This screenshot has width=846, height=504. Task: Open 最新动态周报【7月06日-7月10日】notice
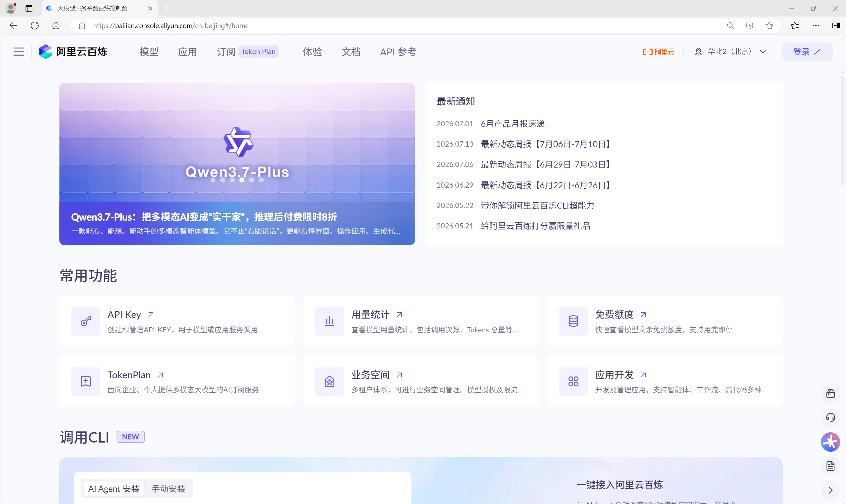point(547,144)
